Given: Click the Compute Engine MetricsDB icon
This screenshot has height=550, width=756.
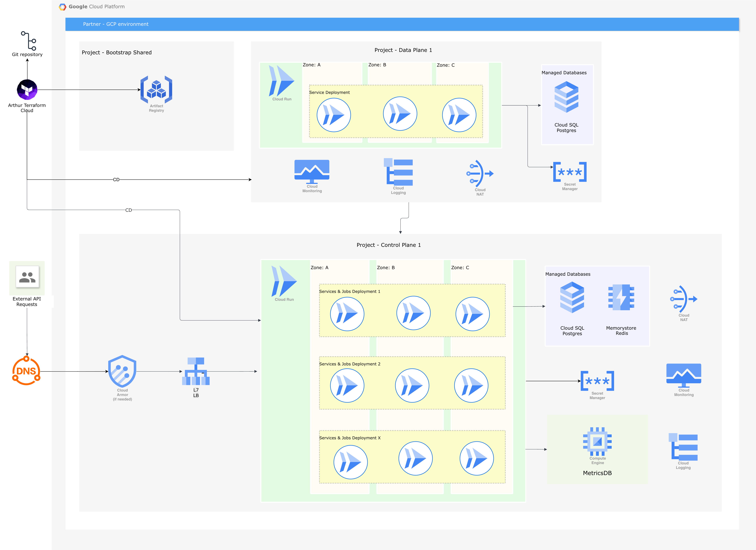Looking at the screenshot, I should 597,441.
